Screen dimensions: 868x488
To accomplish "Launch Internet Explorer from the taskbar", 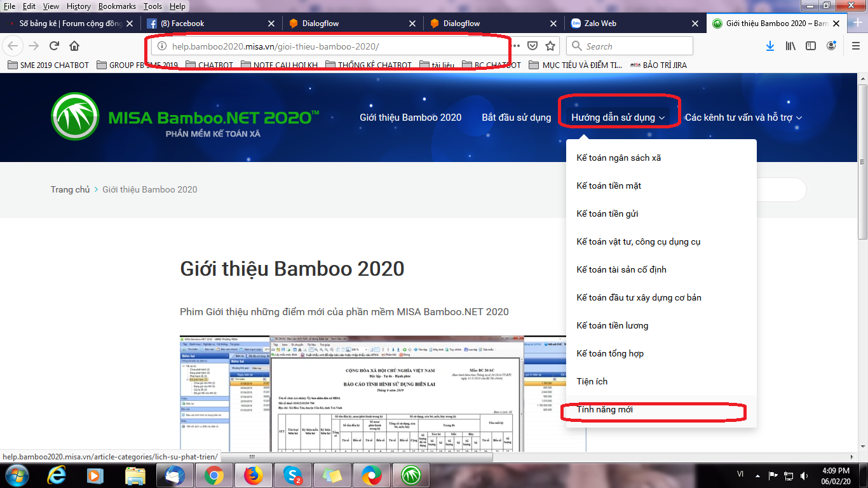I will coord(57,475).
